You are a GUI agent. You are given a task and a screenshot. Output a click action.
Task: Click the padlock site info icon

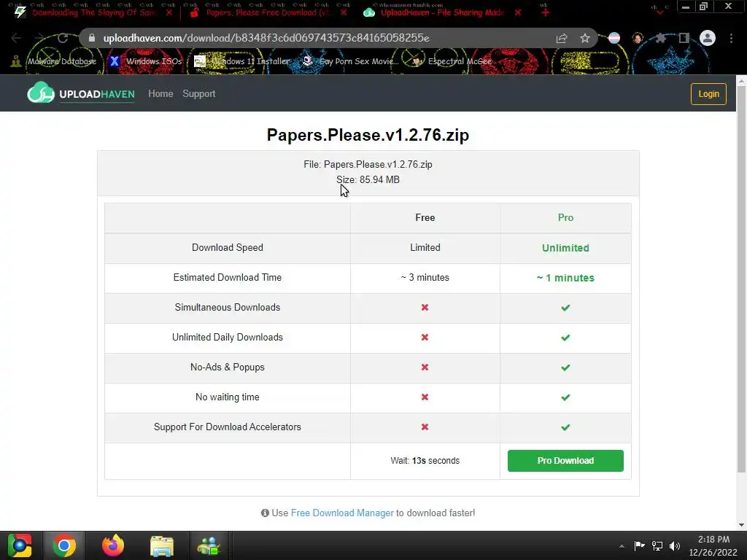(92, 38)
